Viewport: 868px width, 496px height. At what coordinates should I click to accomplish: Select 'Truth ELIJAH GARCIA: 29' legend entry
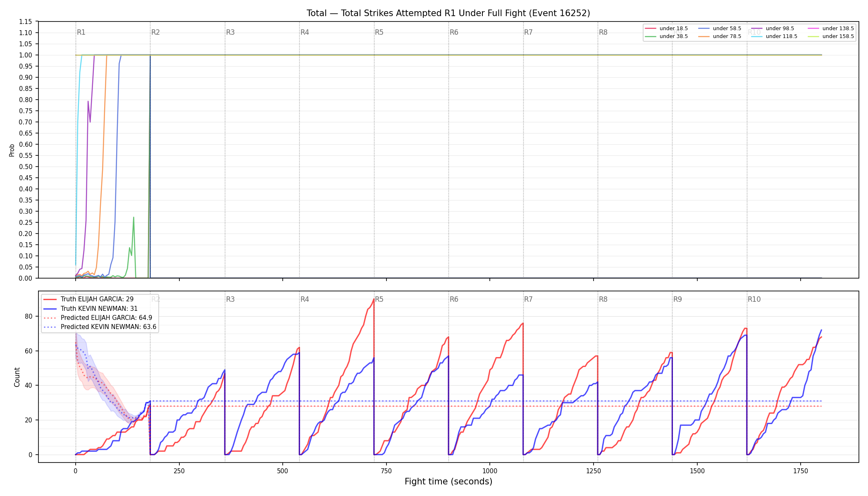pos(97,299)
